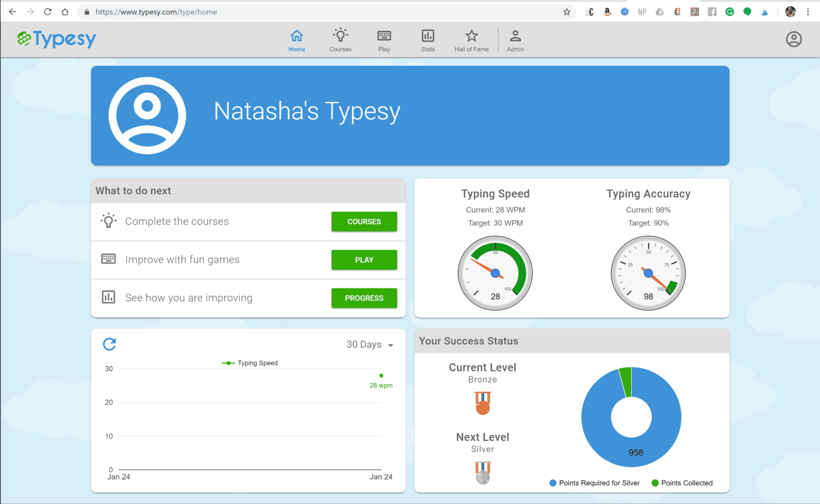Click the large profile avatar in banner
Screen dimensions: 820x504
click(147, 115)
